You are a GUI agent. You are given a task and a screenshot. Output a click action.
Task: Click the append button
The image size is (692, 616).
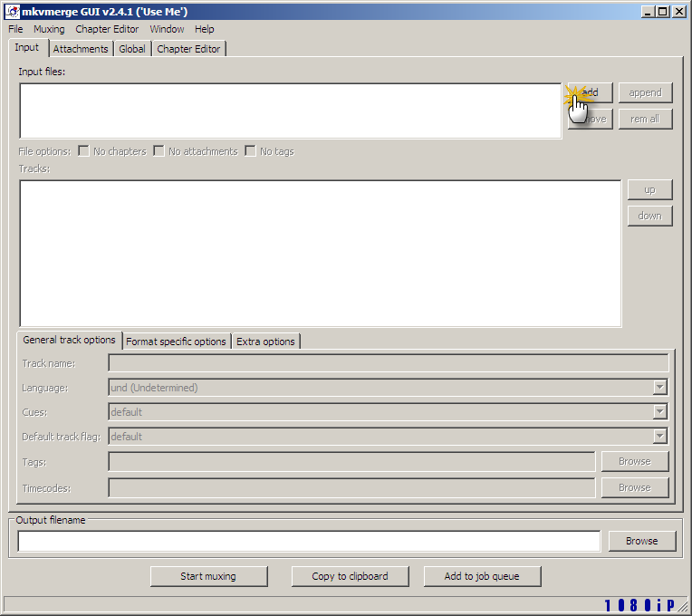pyautogui.click(x=645, y=92)
